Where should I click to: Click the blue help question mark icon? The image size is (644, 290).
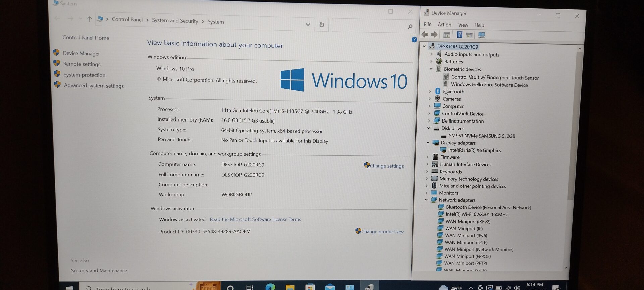tap(414, 40)
